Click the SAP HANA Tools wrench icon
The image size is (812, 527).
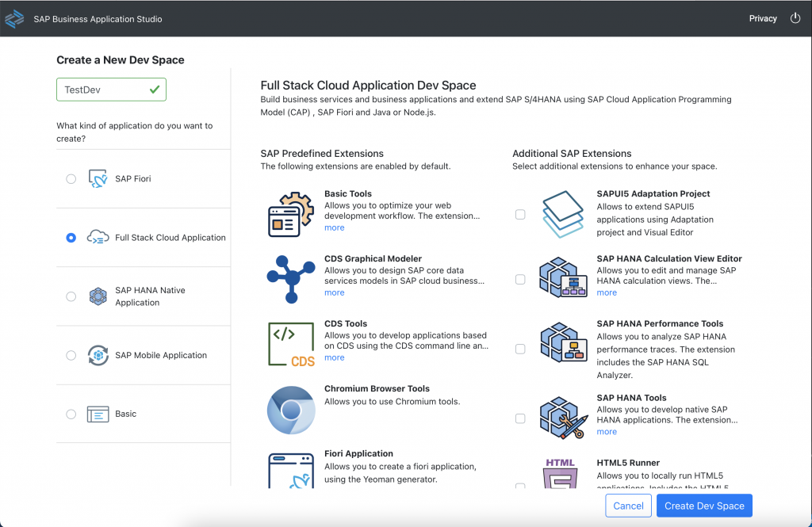[563, 418]
